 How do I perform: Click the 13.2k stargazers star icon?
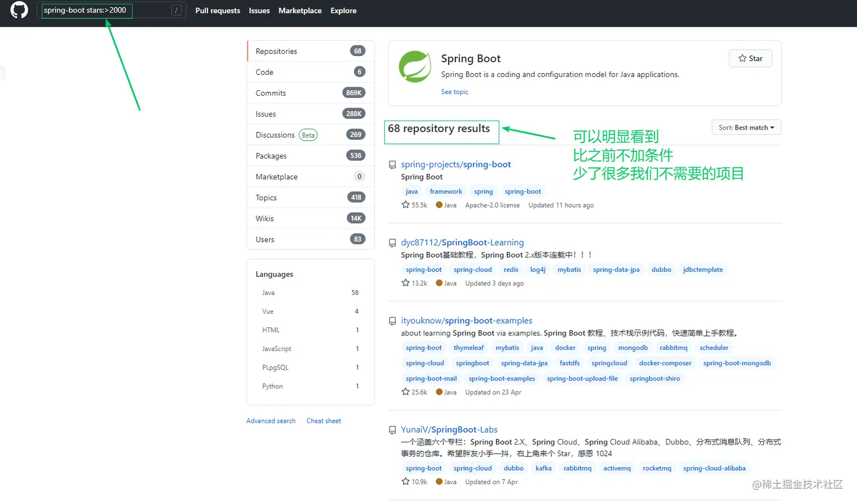[405, 283]
